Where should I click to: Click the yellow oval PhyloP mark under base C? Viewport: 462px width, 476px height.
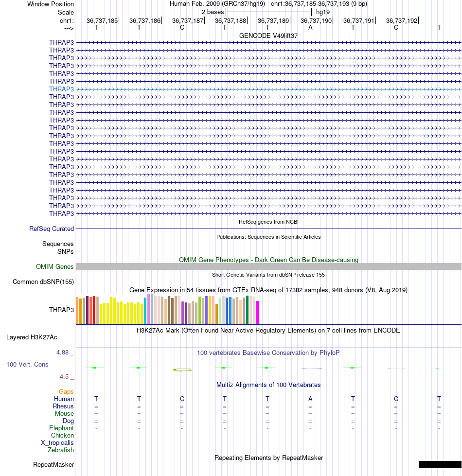click(182, 370)
